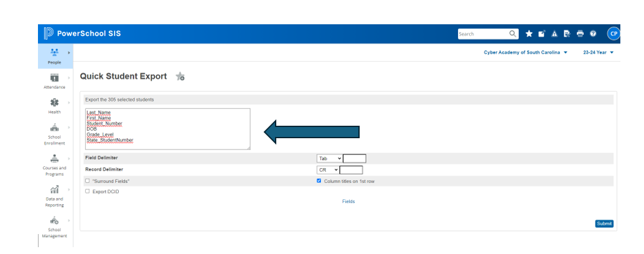The width and height of the screenshot is (644, 254).
Task: Click the custom Record Delimiter text box
Action: point(351,170)
